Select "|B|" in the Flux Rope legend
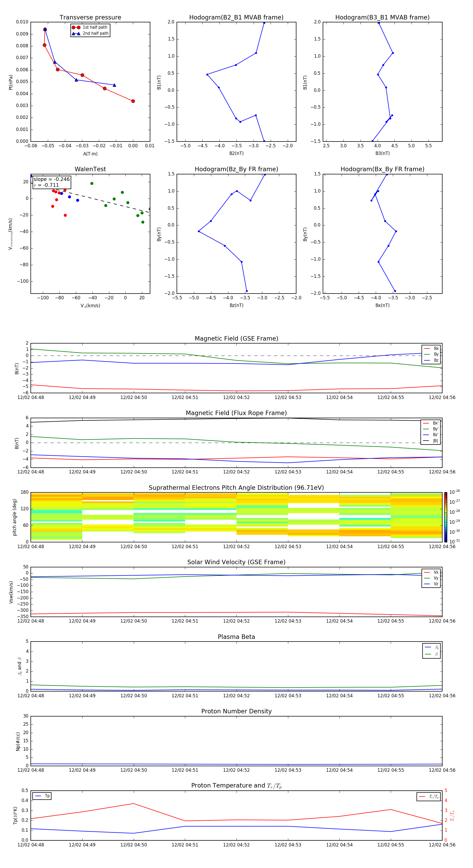The width and height of the screenshot is (473, 868). [x=431, y=441]
